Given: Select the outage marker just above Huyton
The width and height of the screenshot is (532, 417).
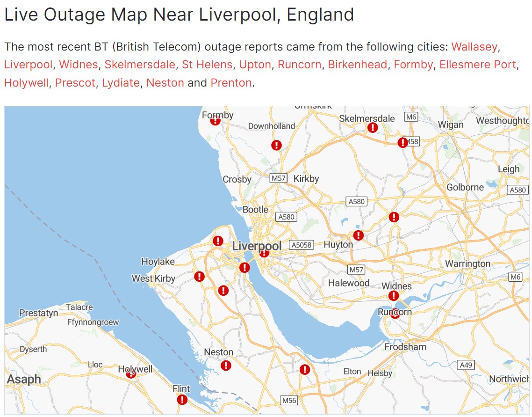Looking at the screenshot, I should click(358, 235).
